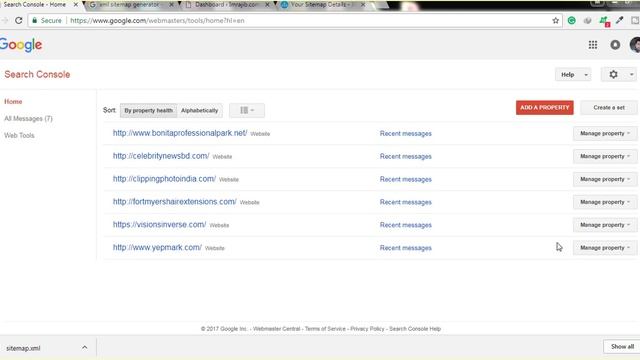Open Web Tools in sidebar
This screenshot has width=640, height=360.
pyautogui.click(x=19, y=136)
